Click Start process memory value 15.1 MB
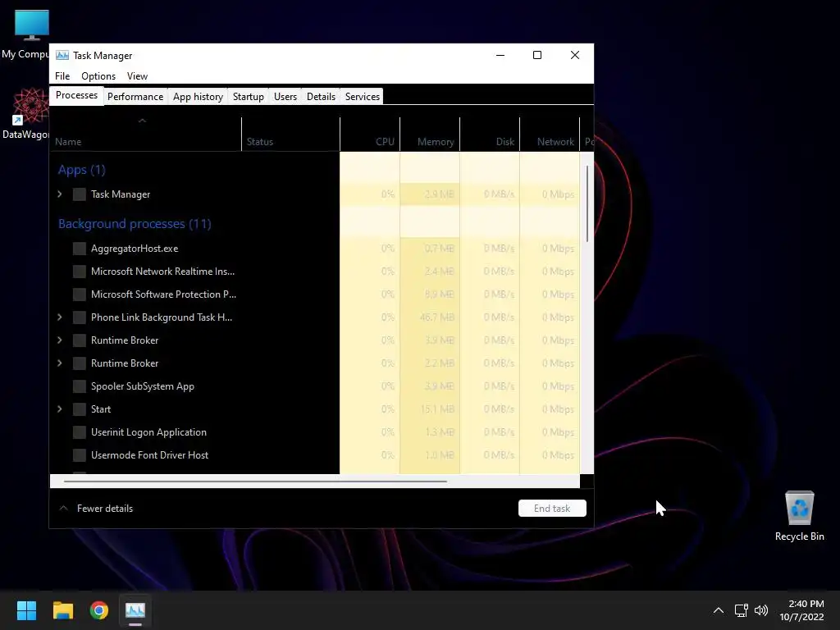The height and width of the screenshot is (630, 840). pos(436,409)
